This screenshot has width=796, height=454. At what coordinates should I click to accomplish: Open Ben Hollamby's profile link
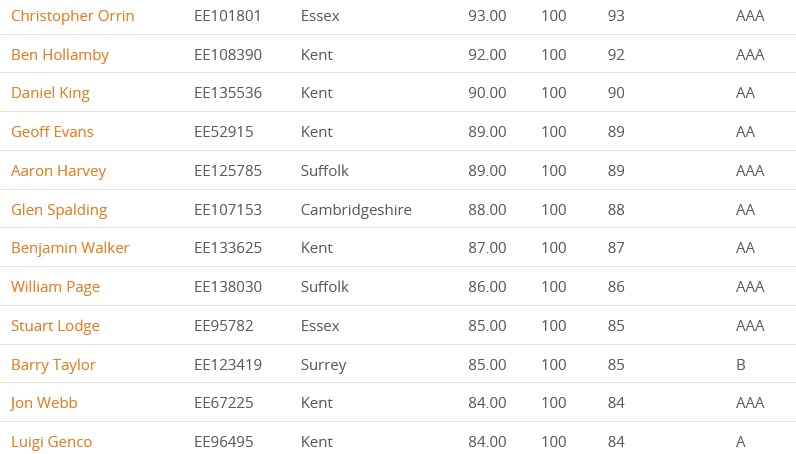60,55
